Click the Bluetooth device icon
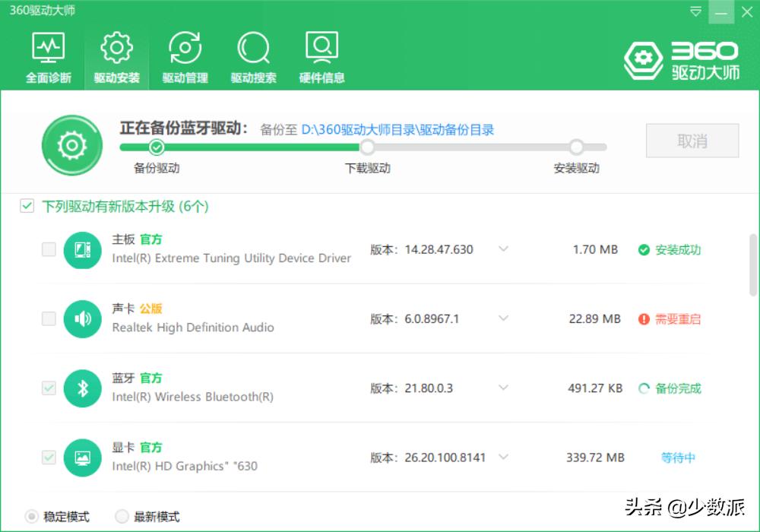Screen dimensions: 760x532 point(83,388)
